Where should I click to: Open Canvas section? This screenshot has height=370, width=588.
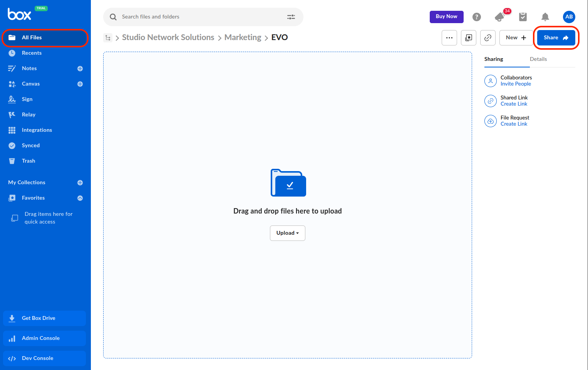[x=31, y=84]
